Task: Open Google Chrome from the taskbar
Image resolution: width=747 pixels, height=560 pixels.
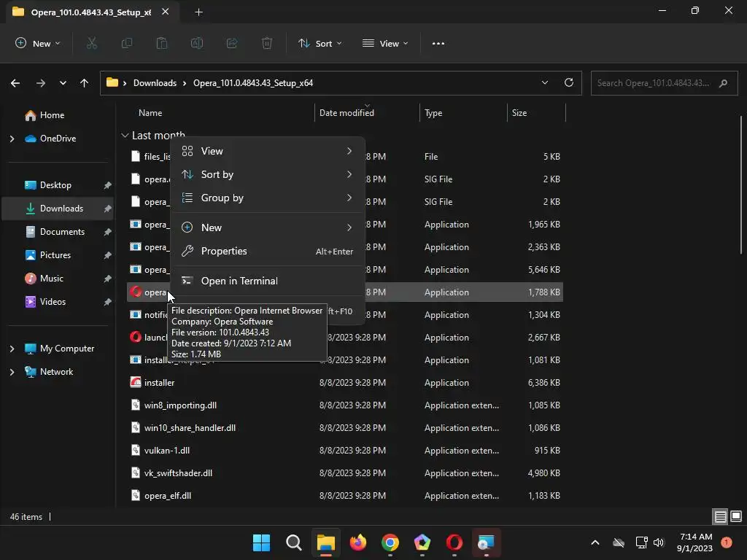Action: click(x=390, y=542)
